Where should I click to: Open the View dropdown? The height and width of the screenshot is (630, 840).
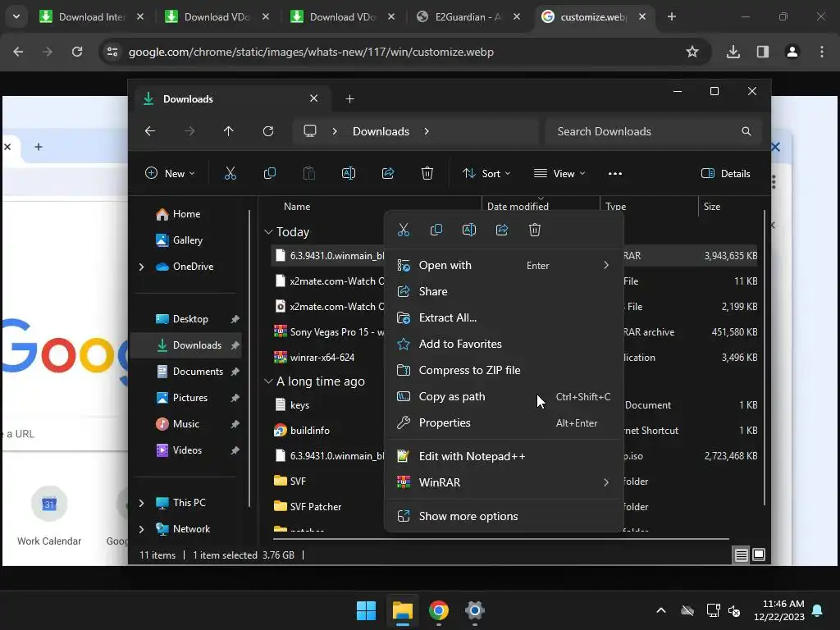click(559, 173)
